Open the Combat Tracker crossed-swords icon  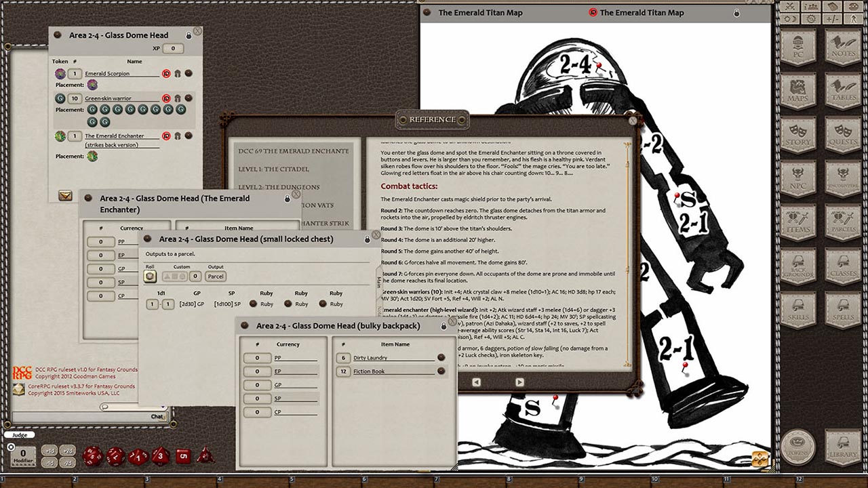coord(790,7)
